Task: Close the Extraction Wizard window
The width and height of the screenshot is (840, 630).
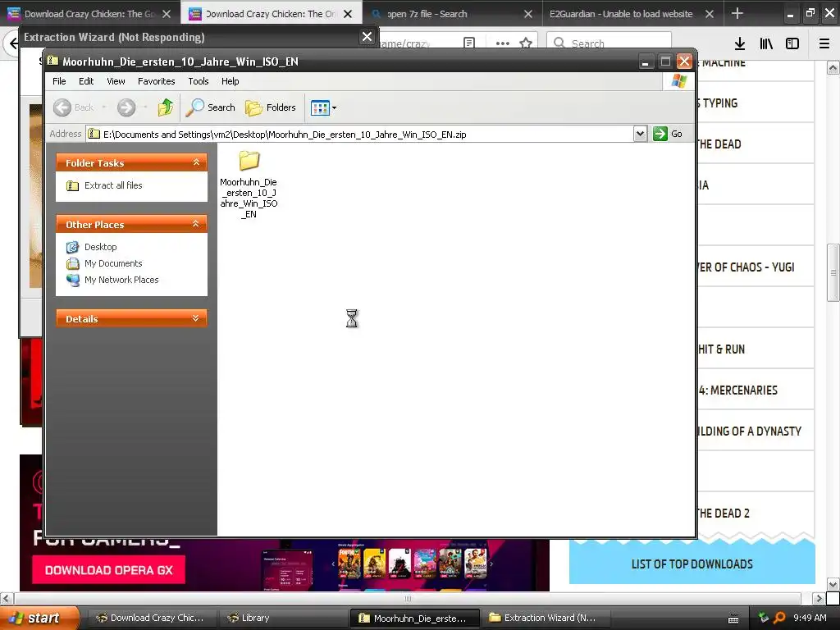Action: point(367,36)
